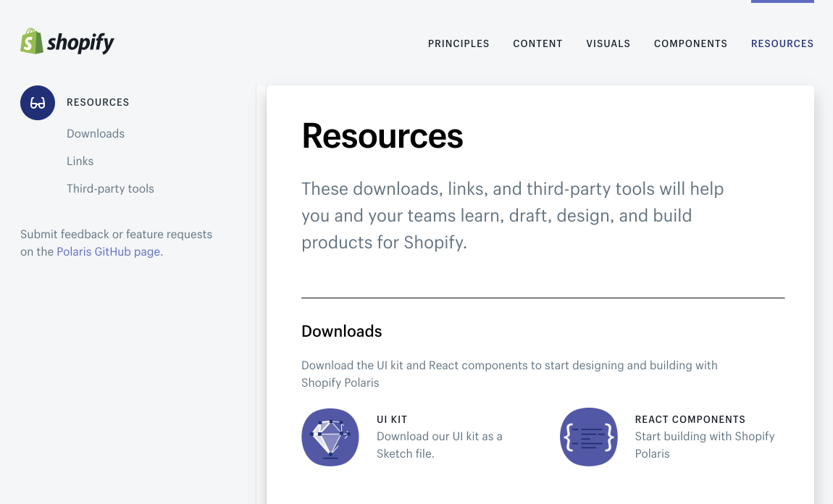Click the Shopify shopping bag logo icon

32,41
